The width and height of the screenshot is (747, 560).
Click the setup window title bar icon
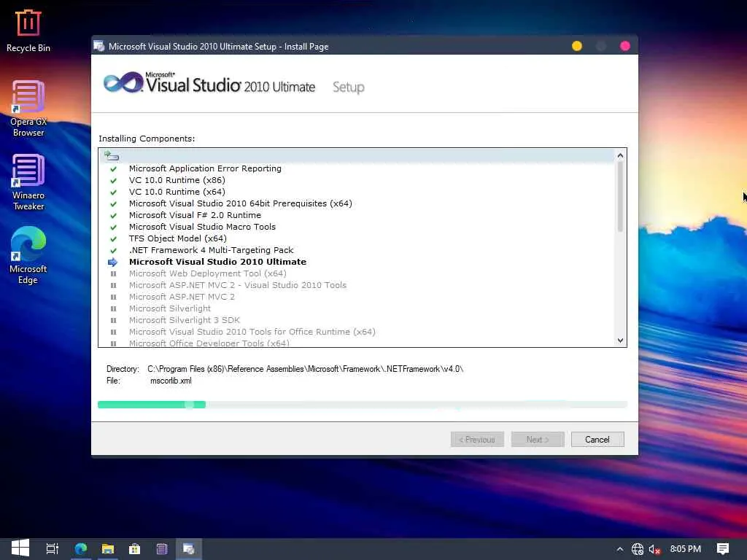coord(99,46)
